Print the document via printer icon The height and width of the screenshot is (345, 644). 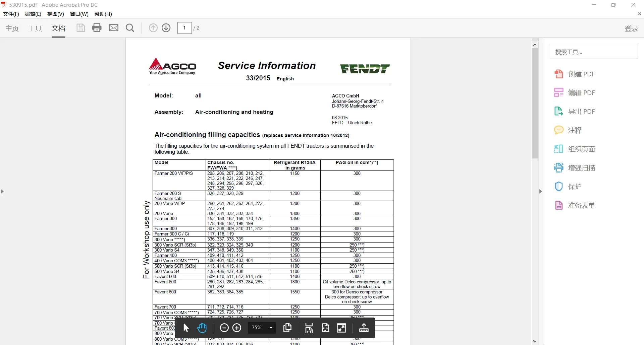pos(97,28)
